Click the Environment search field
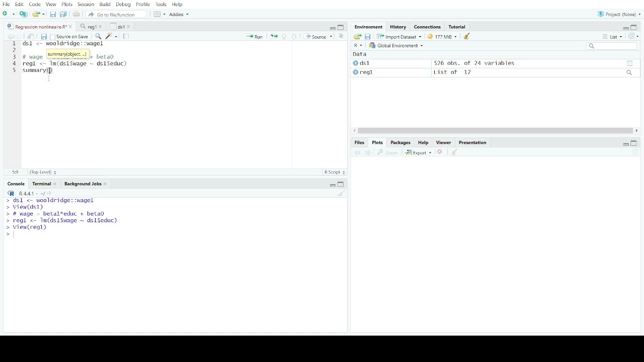The height and width of the screenshot is (362, 644). tap(613, 46)
